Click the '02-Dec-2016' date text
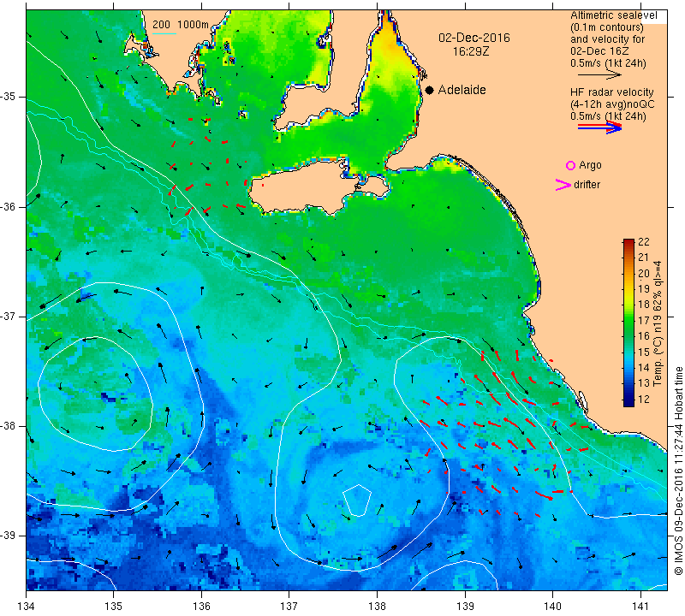Screen dimensions: 685x616 [x=474, y=38]
